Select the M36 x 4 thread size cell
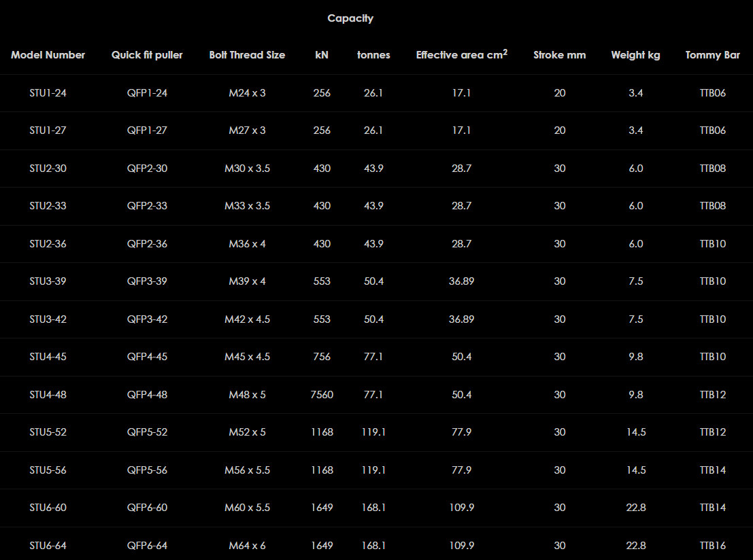Screen dimensions: 753x560 [x=247, y=244]
